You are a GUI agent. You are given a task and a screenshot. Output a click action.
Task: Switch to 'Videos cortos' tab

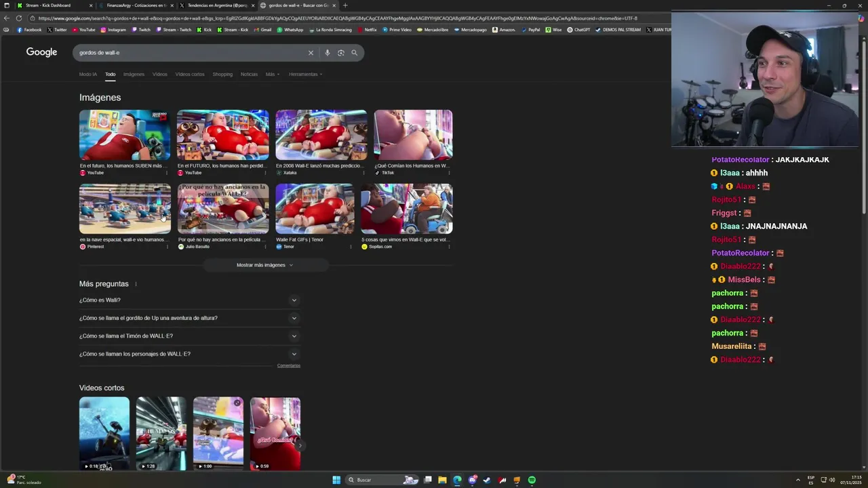(189, 75)
